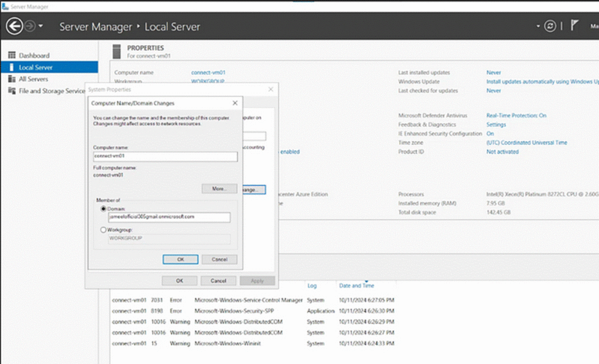
Task: Click the All Servers sidebar icon
Action: point(11,79)
